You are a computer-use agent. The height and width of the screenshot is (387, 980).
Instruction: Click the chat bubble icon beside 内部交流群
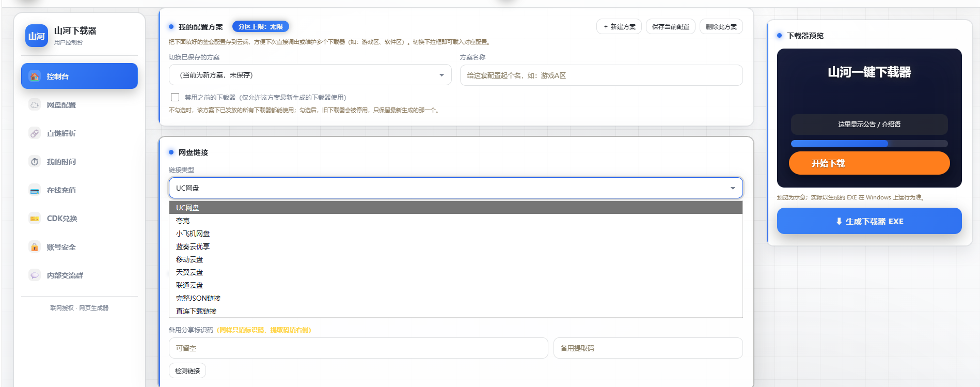[35, 275]
